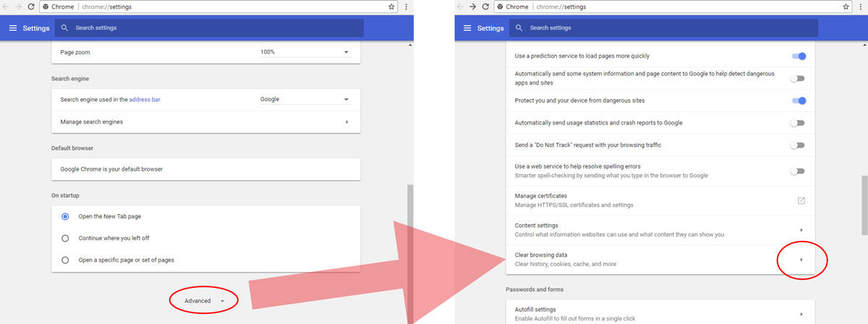Click Clear browsing data label
This screenshot has width=868, height=324.
541,255
